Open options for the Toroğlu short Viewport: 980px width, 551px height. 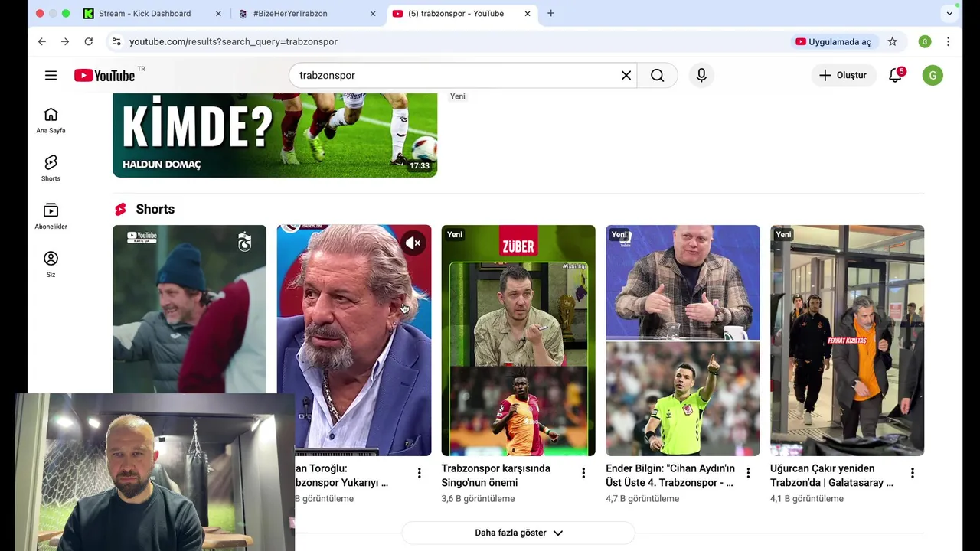click(x=419, y=474)
